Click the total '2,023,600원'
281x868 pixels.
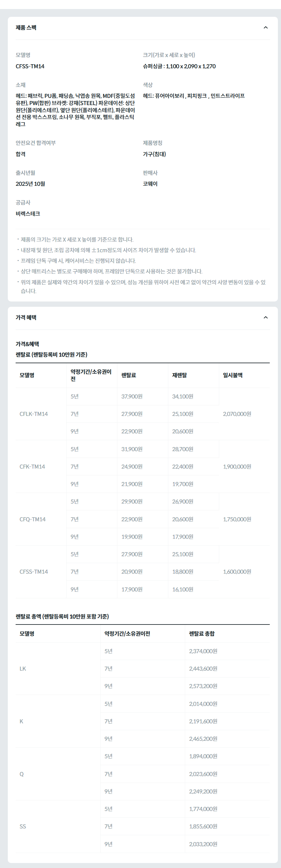[x=203, y=774]
